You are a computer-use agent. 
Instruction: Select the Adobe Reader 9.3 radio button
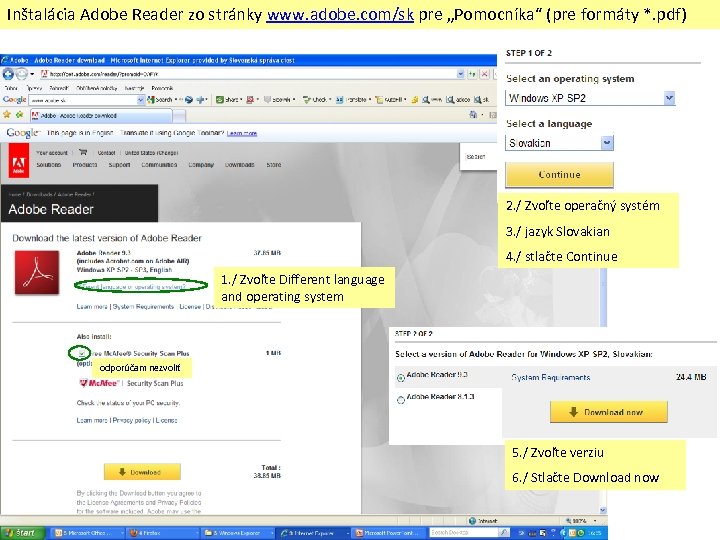pyautogui.click(x=400, y=377)
